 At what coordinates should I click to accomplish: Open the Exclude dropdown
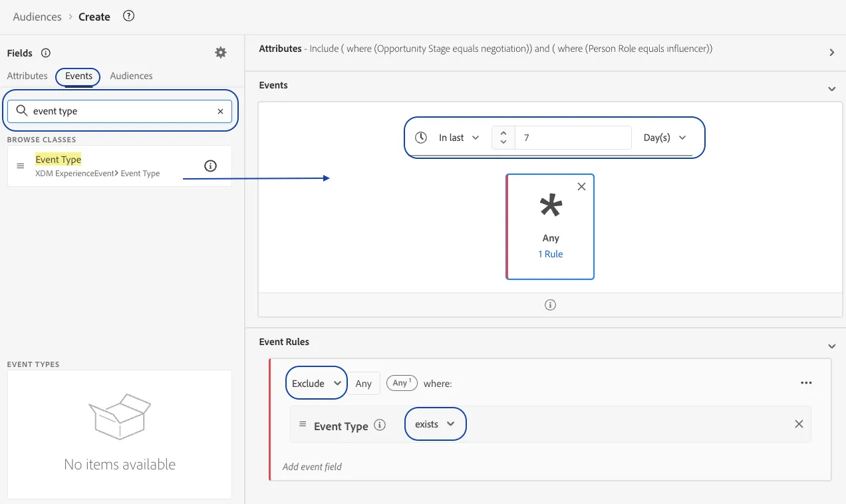point(317,383)
